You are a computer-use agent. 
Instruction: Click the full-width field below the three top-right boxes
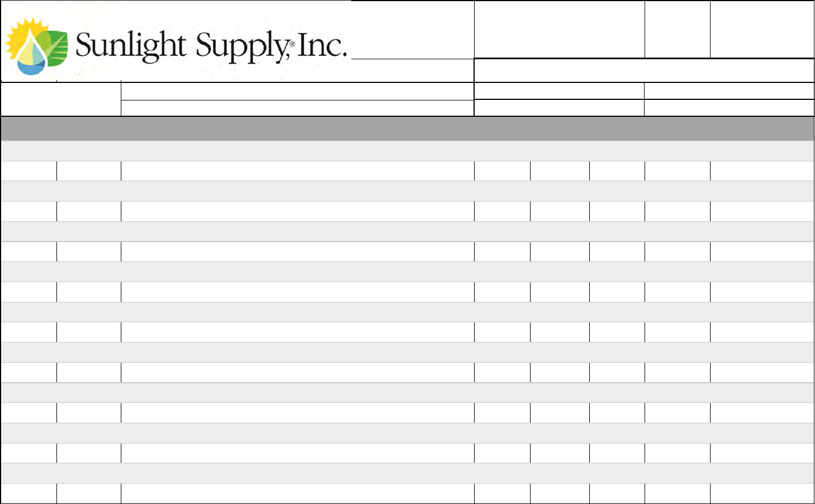[x=644, y=71]
